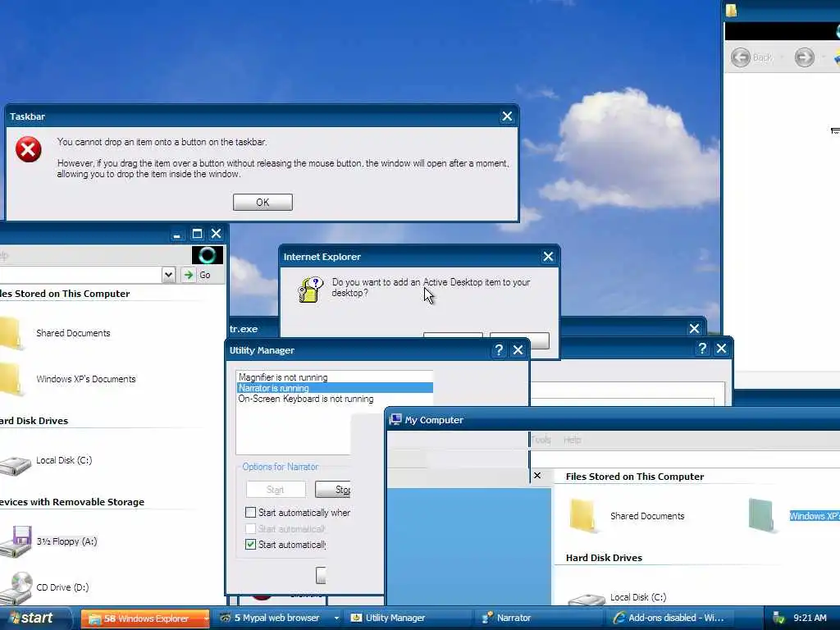Close the tr.exe window
This screenshot has height=630, width=840.
pyautogui.click(x=694, y=328)
